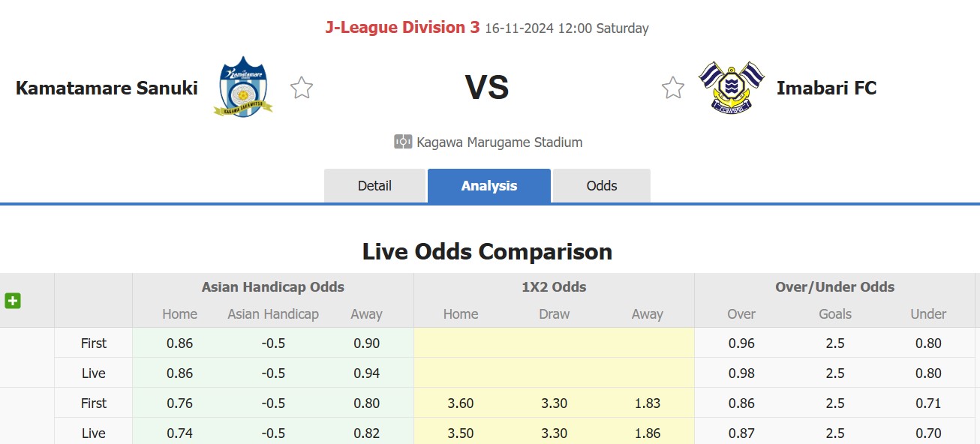Viewport: 980px width, 444px height.
Task: Click the Over/Under Odds column header
Action: coord(834,286)
